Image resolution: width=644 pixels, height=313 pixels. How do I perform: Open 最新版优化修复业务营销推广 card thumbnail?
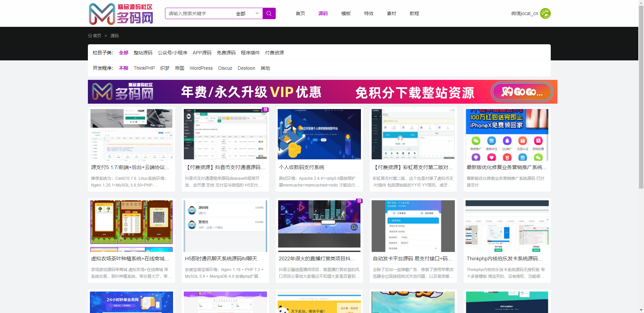point(507,135)
